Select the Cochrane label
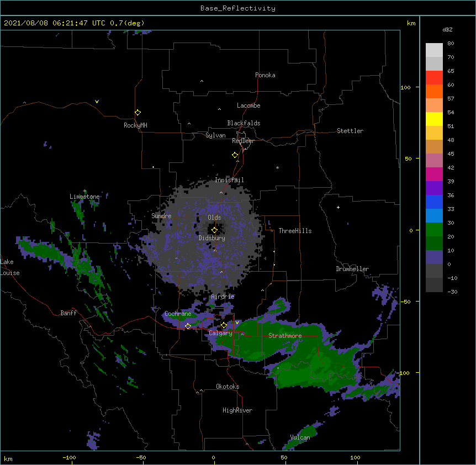476x465 pixels. click(178, 314)
